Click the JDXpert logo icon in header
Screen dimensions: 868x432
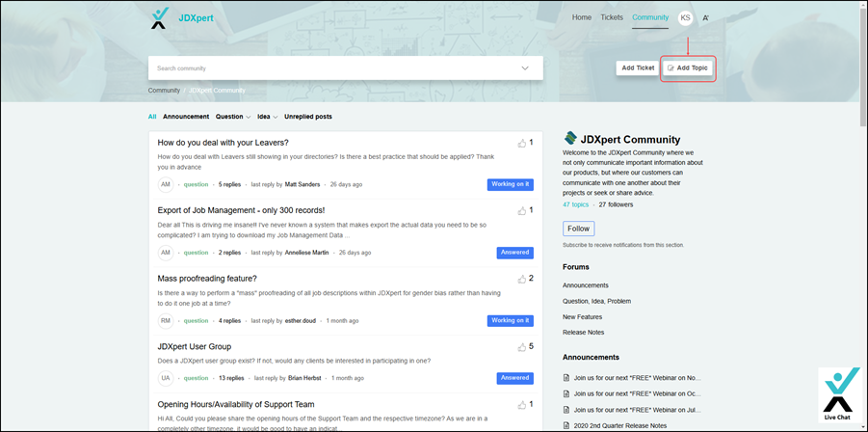click(x=159, y=17)
